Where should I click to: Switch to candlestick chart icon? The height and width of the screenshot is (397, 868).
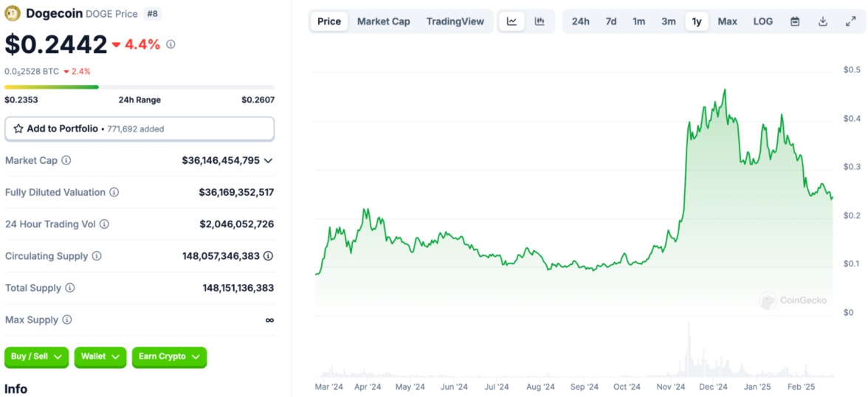coord(540,21)
